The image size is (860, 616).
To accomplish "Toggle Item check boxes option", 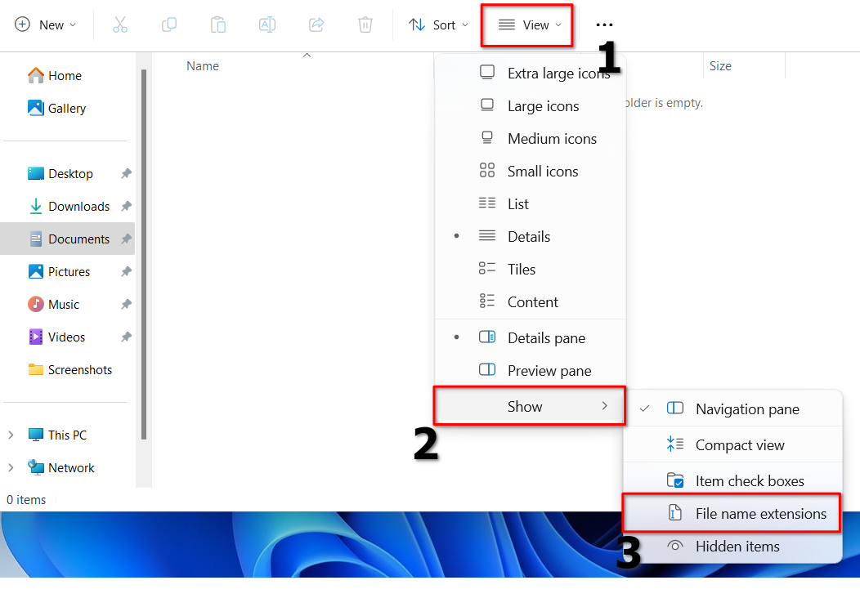I will [x=749, y=481].
